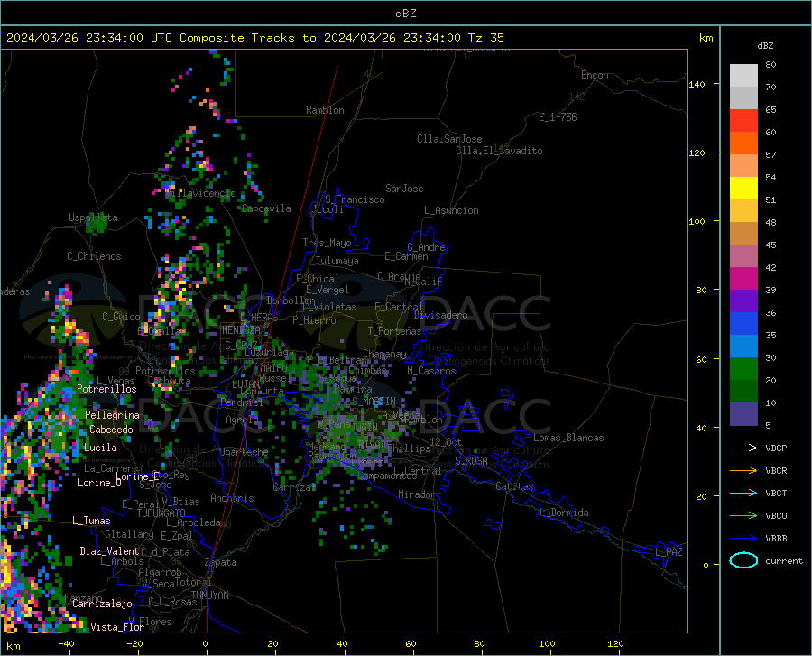Viewport: 812px width, 656px height.
Task: Click the orange VBCR arrow legend icon
Action: coord(743,471)
